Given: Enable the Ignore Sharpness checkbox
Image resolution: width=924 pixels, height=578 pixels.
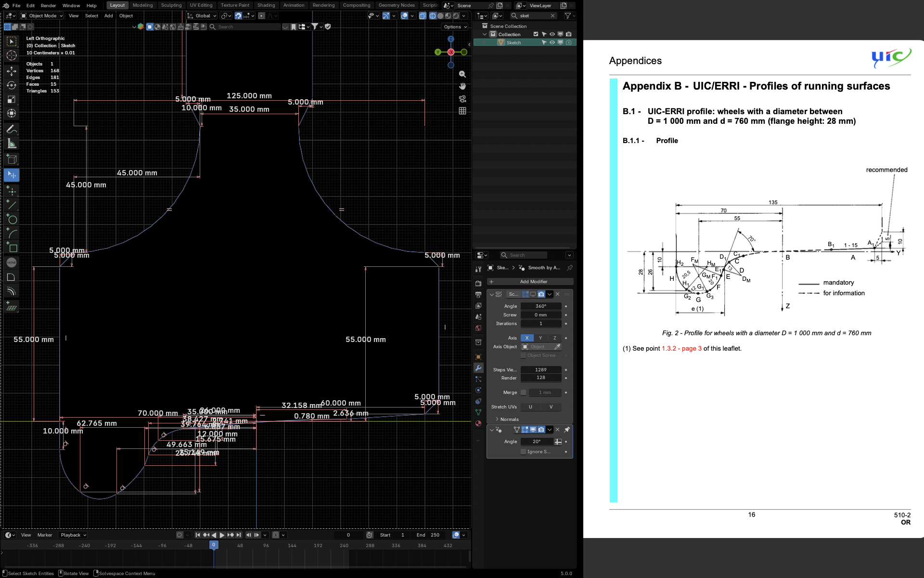Looking at the screenshot, I should [x=524, y=452].
